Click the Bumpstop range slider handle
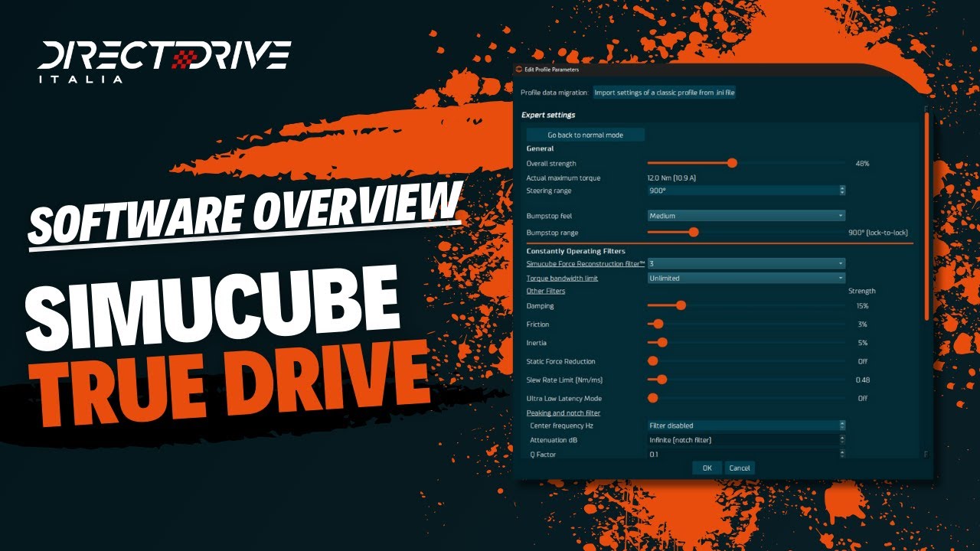Viewport: 980px width, 551px height. (x=694, y=232)
